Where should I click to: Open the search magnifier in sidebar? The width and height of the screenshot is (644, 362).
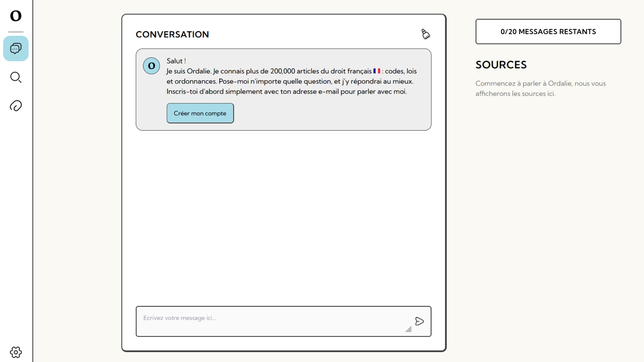click(16, 77)
